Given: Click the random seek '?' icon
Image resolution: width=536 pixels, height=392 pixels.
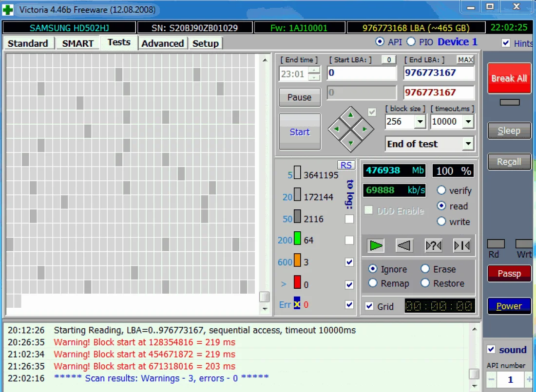Looking at the screenshot, I should [x=433, y=245].
